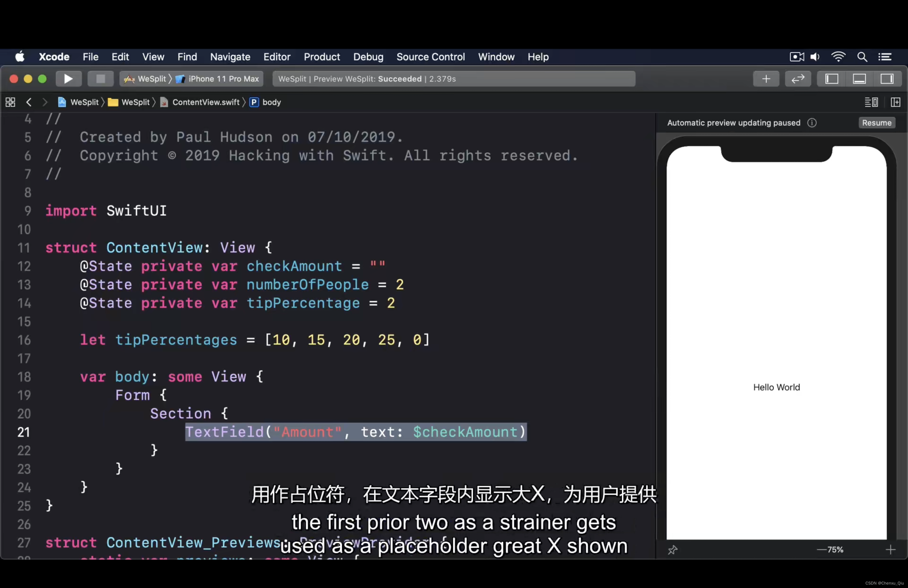Go back with the left chevron
This screenshot has height=588, width=908.
[x=29, y=102]
